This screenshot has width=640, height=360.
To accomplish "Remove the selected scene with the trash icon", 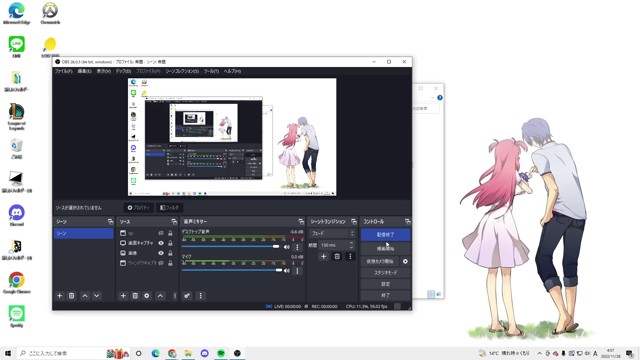I will pyautogui.click(x=71, y=296).
